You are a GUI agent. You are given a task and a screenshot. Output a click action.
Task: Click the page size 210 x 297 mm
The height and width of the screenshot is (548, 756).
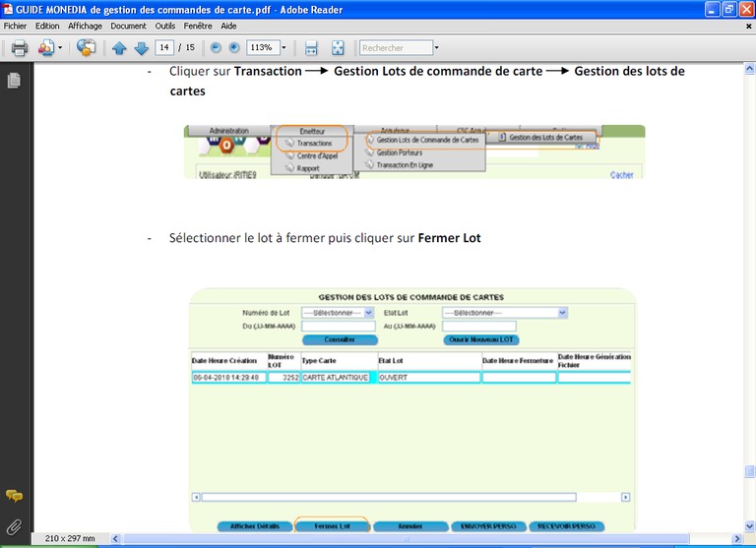[x=70, y=538]
